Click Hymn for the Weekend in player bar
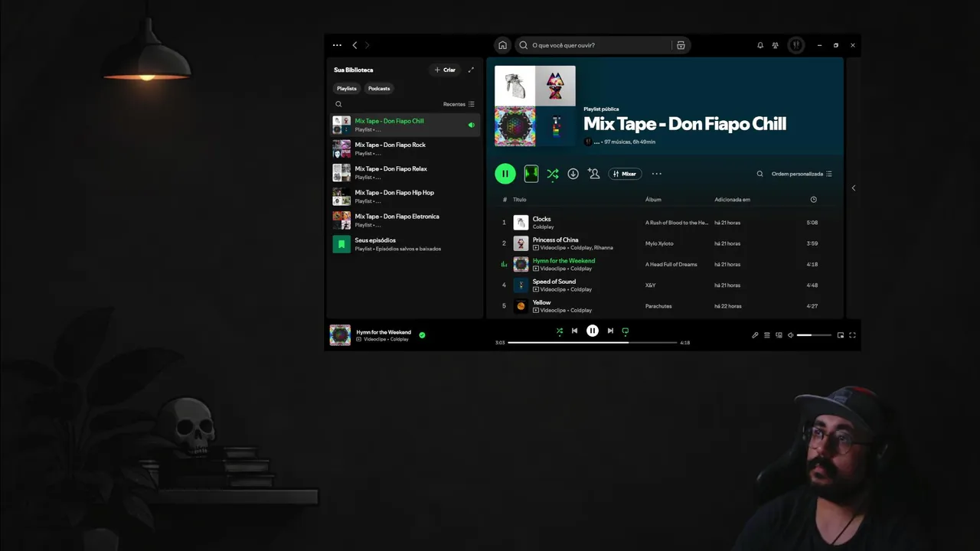This screenshot has width=980, height=551. [384, 332]
